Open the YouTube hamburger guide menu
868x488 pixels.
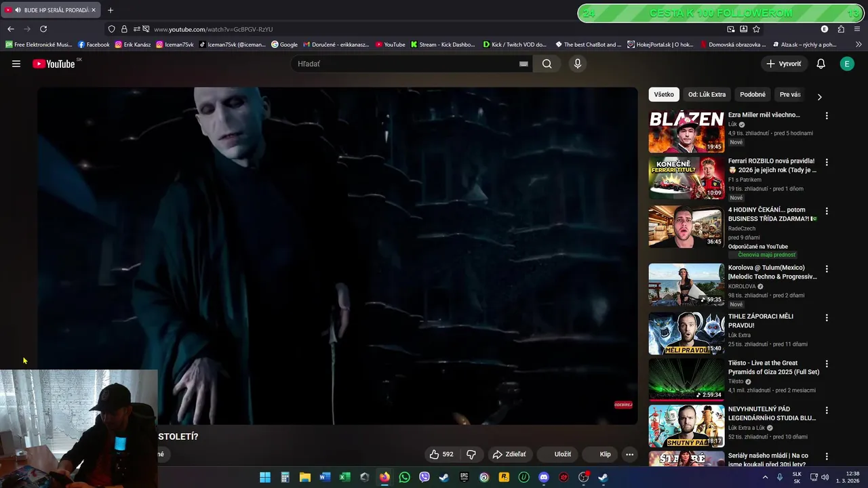click(x=16, y=64)
